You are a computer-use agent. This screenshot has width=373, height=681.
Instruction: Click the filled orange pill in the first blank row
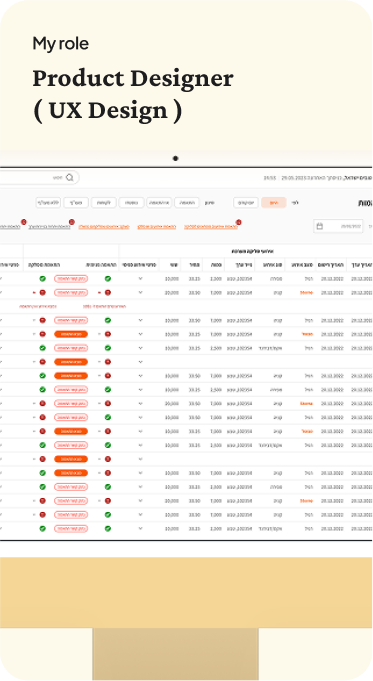pyautogui.click(x=71, y=362)
